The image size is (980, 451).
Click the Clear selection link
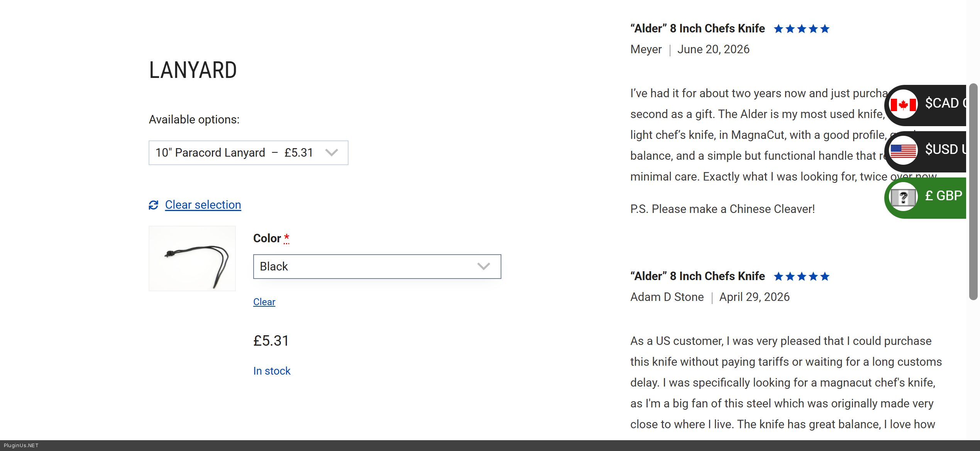[203, 205]
